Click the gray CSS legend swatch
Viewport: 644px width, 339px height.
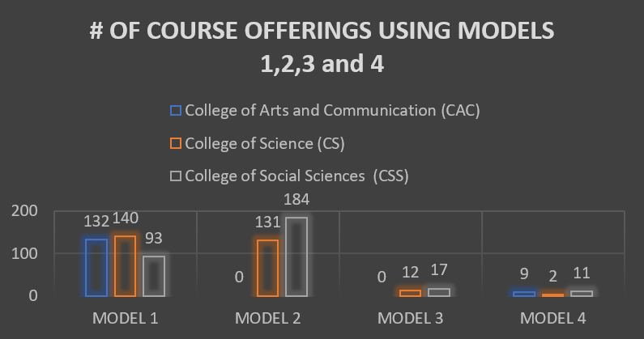(176, 176)
